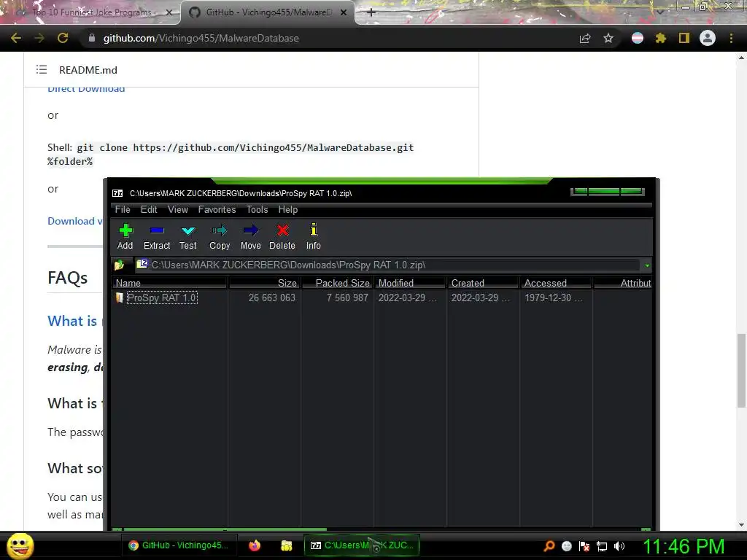Image resolution: width=747 pixels, height=560 pixels.
Task: Click the GitHub - Vichingo45 taskbar button
Action: click(x=179, y=545)
